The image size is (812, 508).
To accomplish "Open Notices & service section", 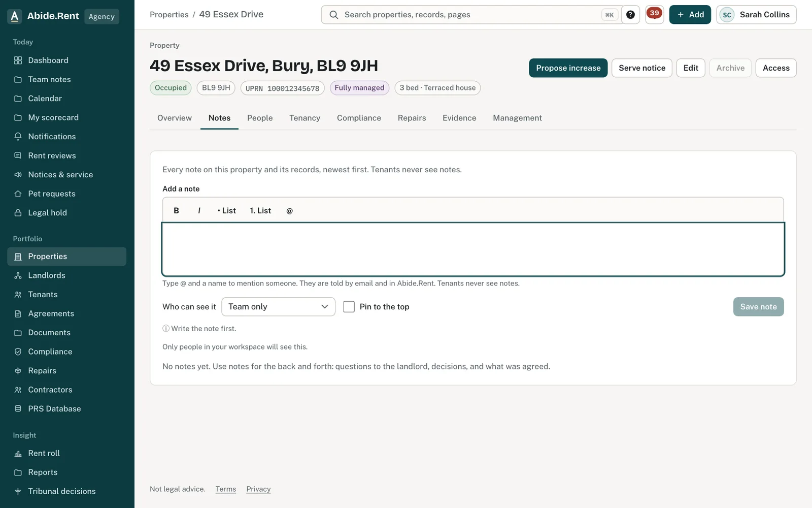I will click(67, 175).
